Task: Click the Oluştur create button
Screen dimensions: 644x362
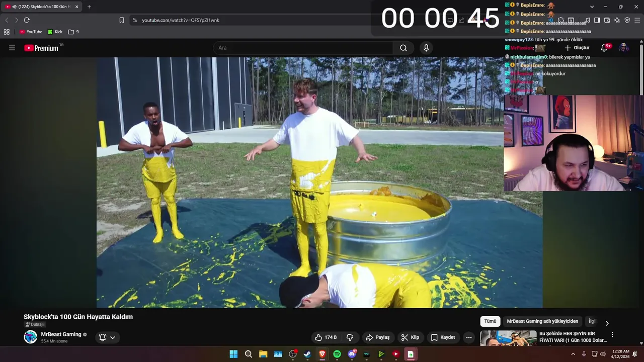Action: (x=577, y=48)
